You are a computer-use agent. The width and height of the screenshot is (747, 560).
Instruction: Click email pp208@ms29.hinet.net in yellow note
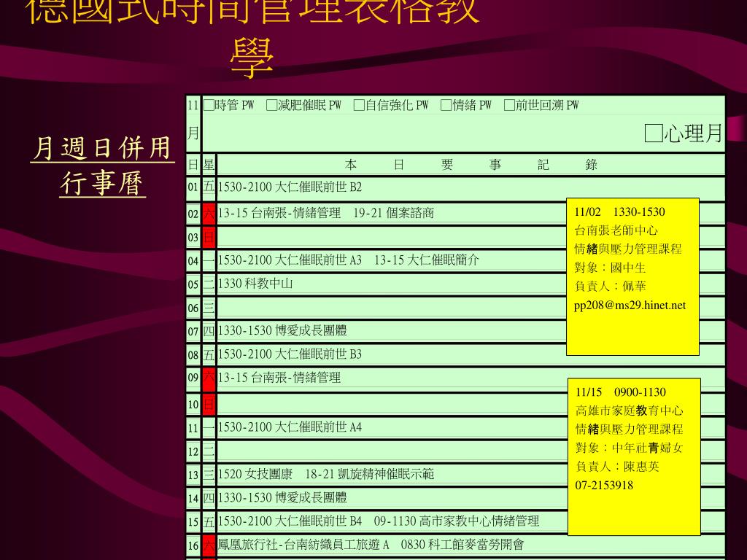pyautogui.click(x=630, y=306)
